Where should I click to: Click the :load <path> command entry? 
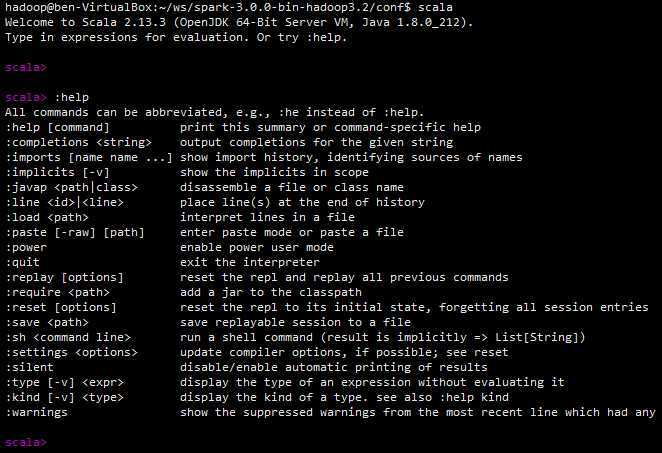(x=47, y=217)
